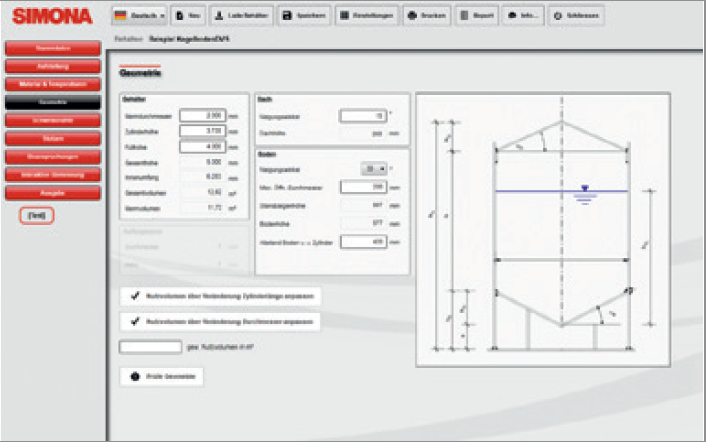Open the Stutzen sidebar section
Image resolution: width=706 pixels, height=442 pixels.
(x=52, y=137)
